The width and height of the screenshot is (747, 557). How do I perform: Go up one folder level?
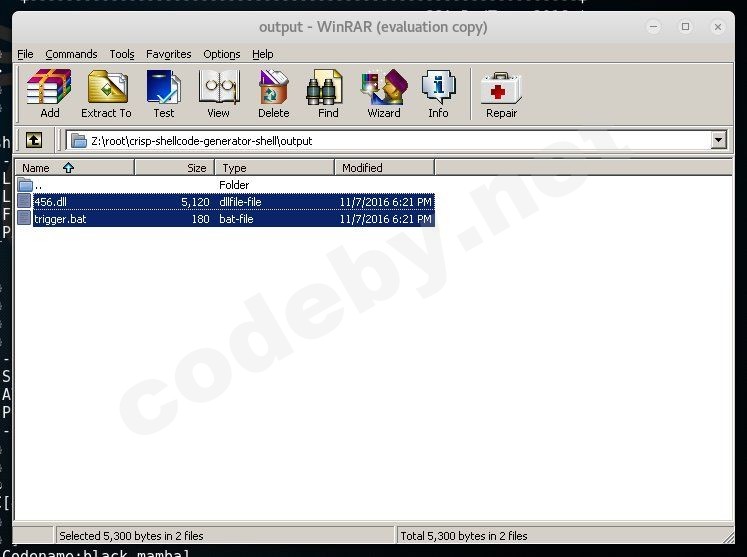[x=34, y=141]
